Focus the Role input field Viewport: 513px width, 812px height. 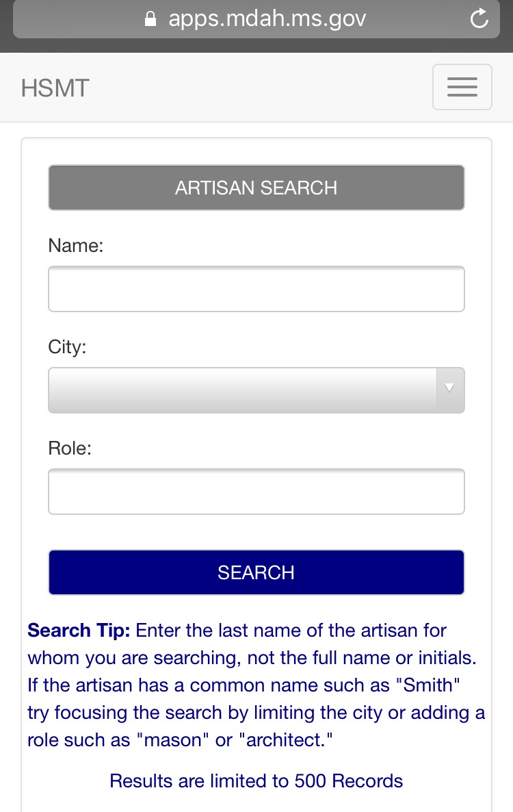tap(256, 492)
